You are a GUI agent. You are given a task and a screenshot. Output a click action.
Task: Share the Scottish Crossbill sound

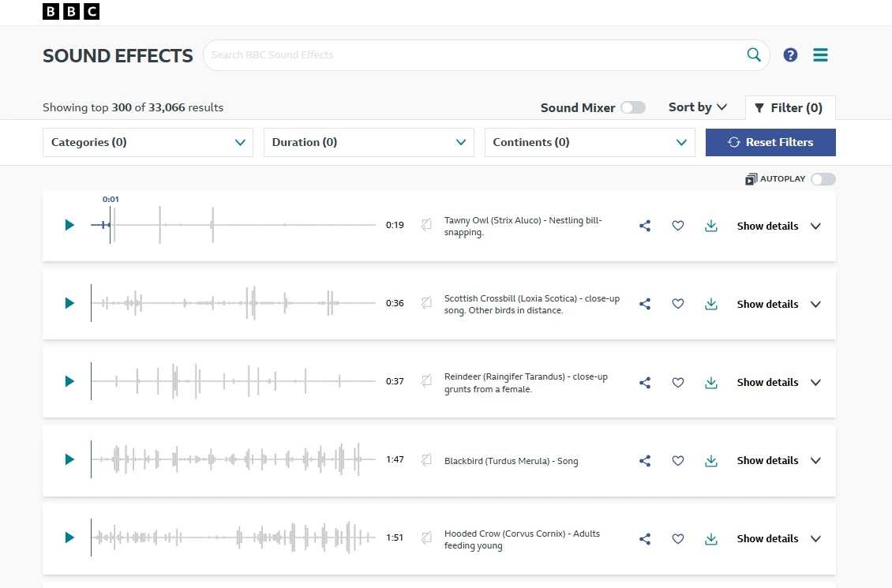coord(645,304)
